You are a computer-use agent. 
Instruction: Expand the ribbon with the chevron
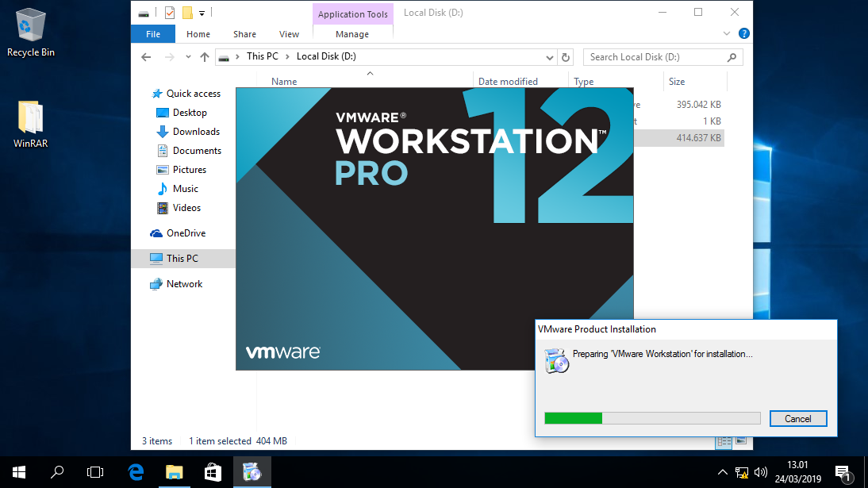pyautogui.click(x=726, y=34)
